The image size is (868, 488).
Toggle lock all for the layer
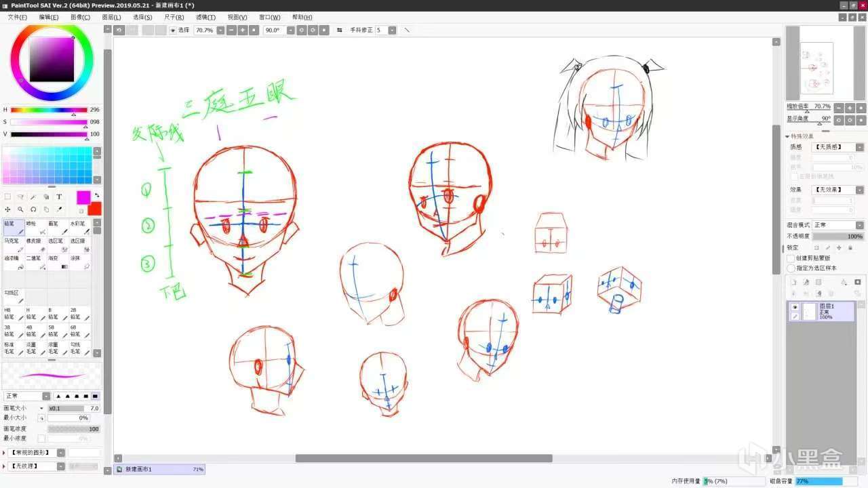point(850,247)
